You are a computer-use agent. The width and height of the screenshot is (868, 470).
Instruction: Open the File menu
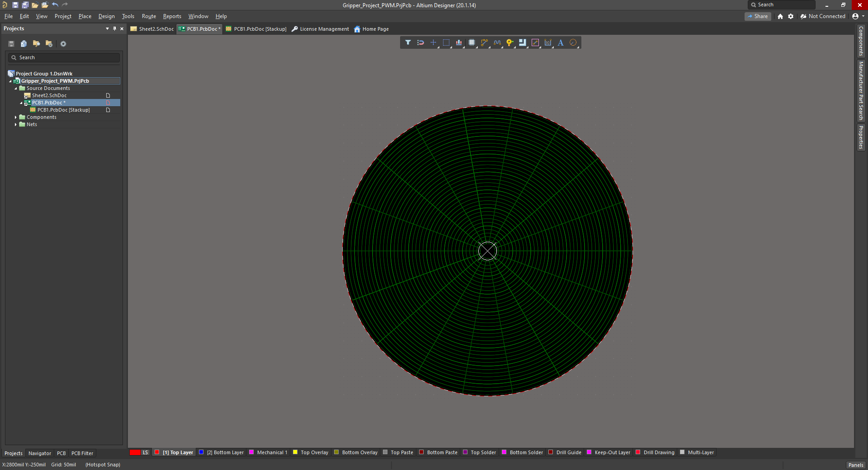click(x=9, y=16)
